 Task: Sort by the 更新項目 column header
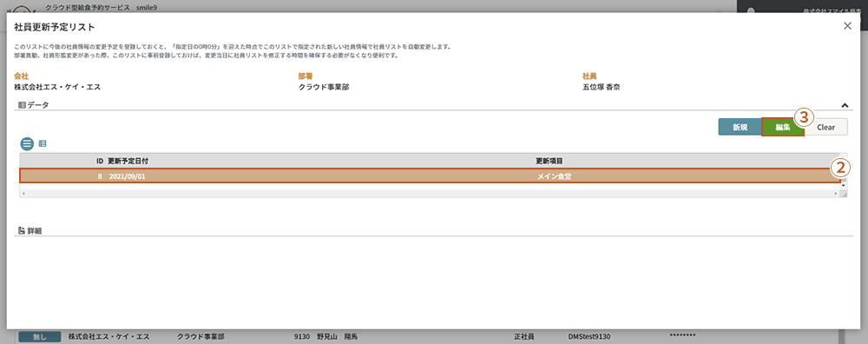[x=549, y=161]
